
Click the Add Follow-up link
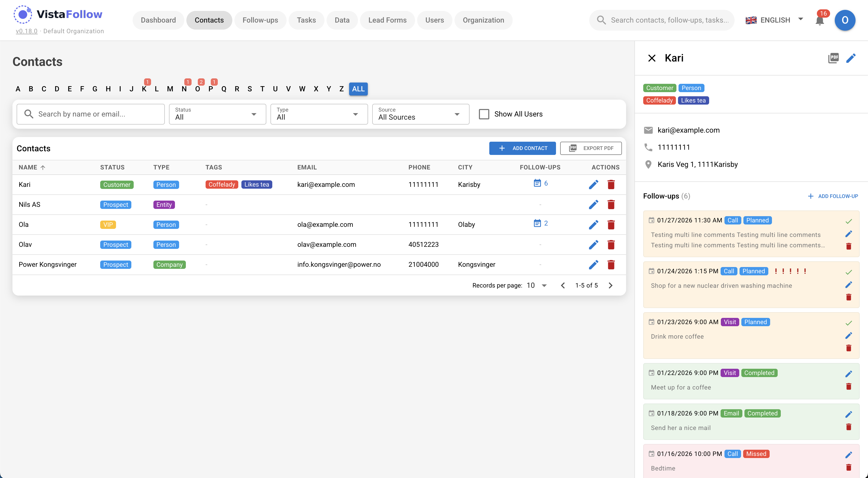tap(833, 196)
